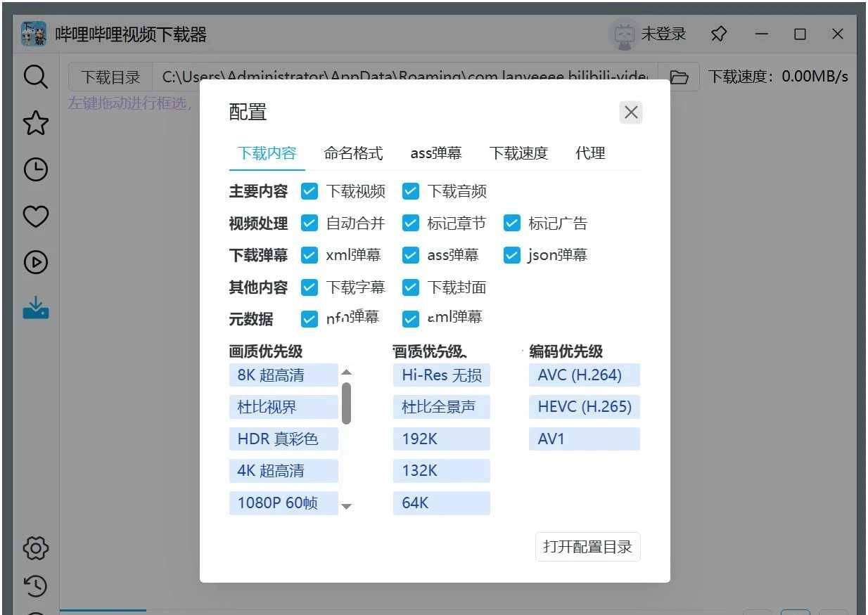Minimize the downloader window

762,34
